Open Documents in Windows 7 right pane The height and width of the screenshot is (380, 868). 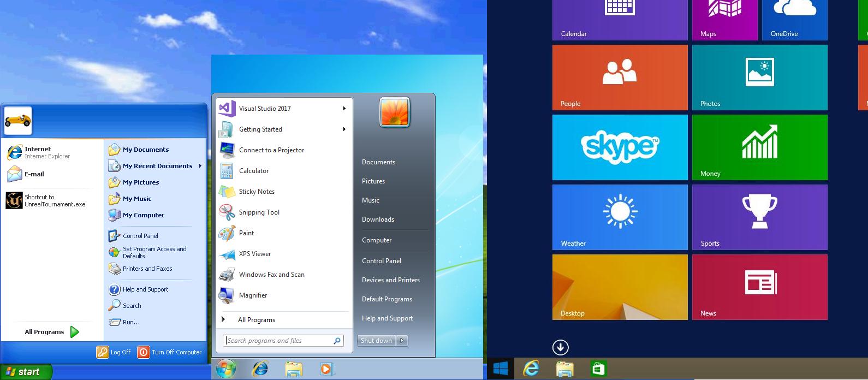tap(378, 162)
